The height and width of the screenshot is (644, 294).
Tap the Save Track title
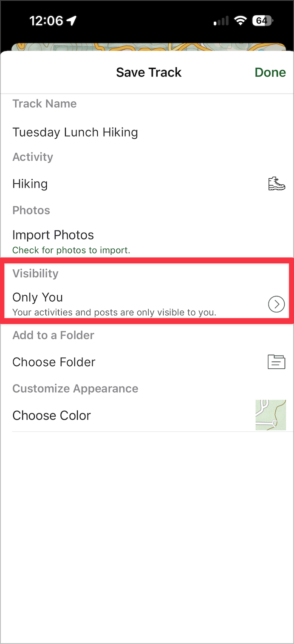[149, 72]
